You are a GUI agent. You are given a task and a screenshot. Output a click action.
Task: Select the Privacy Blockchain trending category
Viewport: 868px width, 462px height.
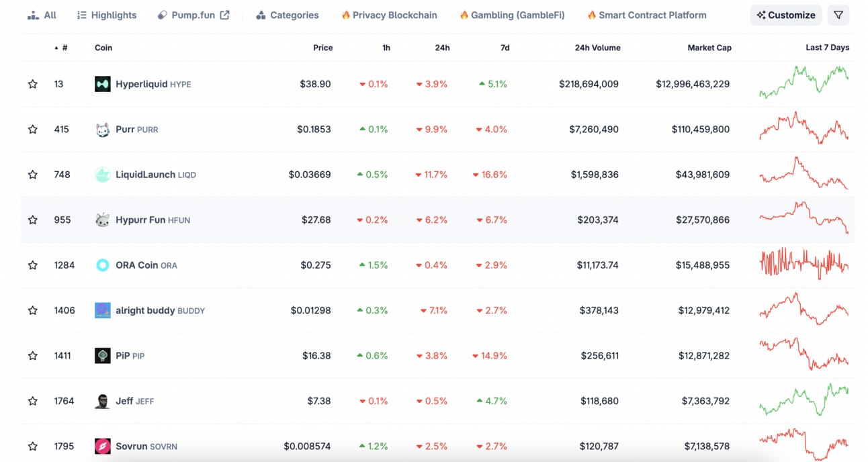[x=389, y=15]
